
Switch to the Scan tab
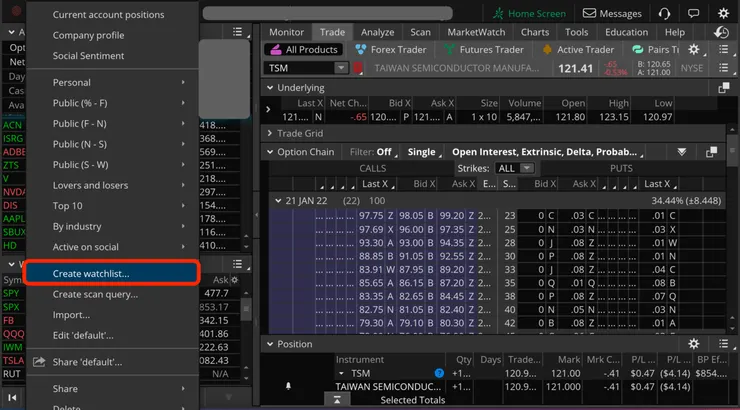point(420,32)
